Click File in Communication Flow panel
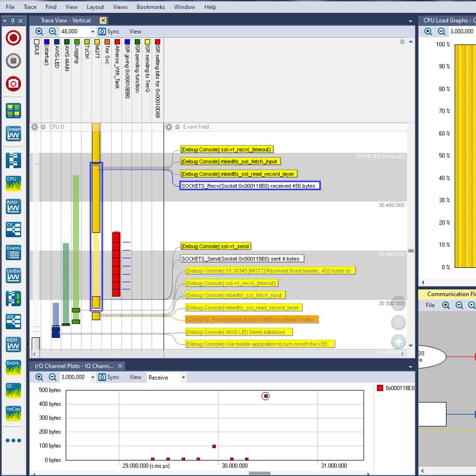 (430, 305)
